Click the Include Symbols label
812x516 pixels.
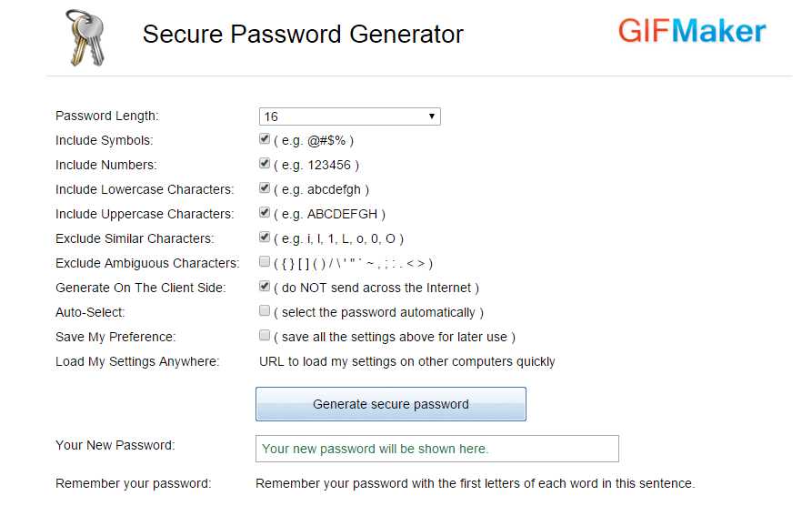click(104, 140)
